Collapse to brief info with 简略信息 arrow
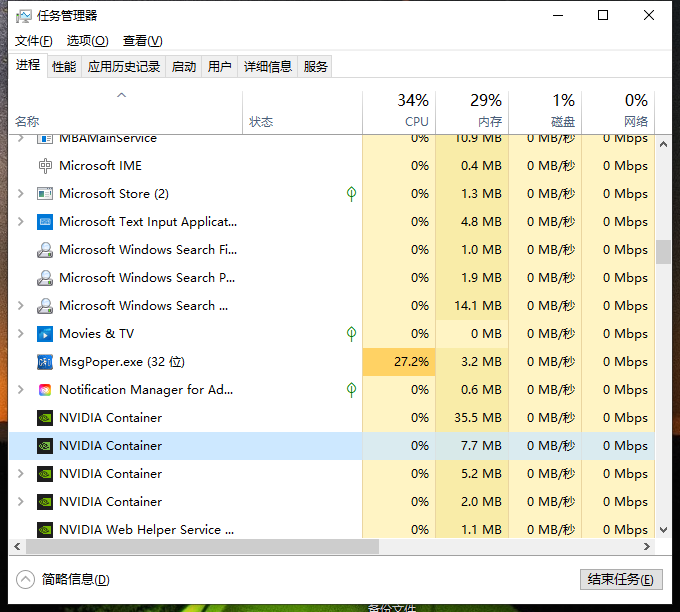The image size is (680, 612). point(25,579)
